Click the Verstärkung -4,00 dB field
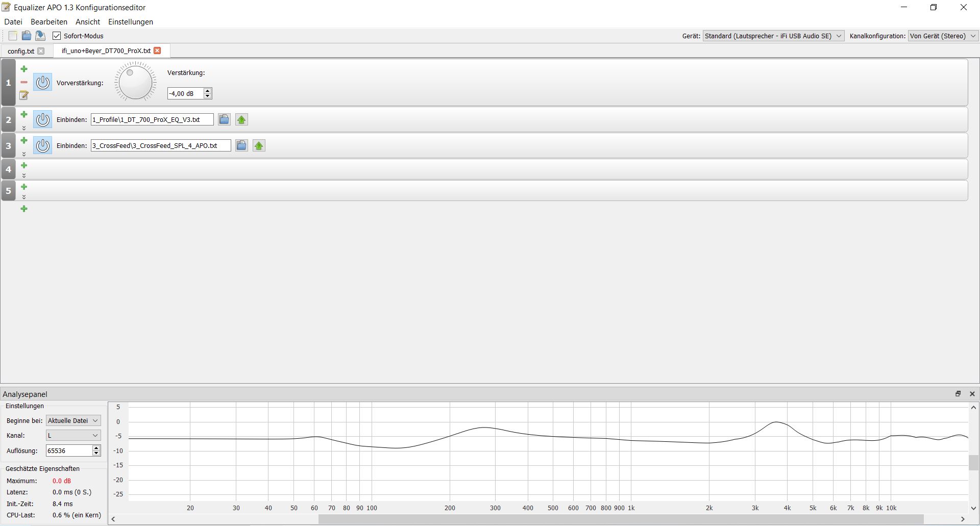Image resolution: width=980 pixels, height=526 pixels. (x=185, y=93)
